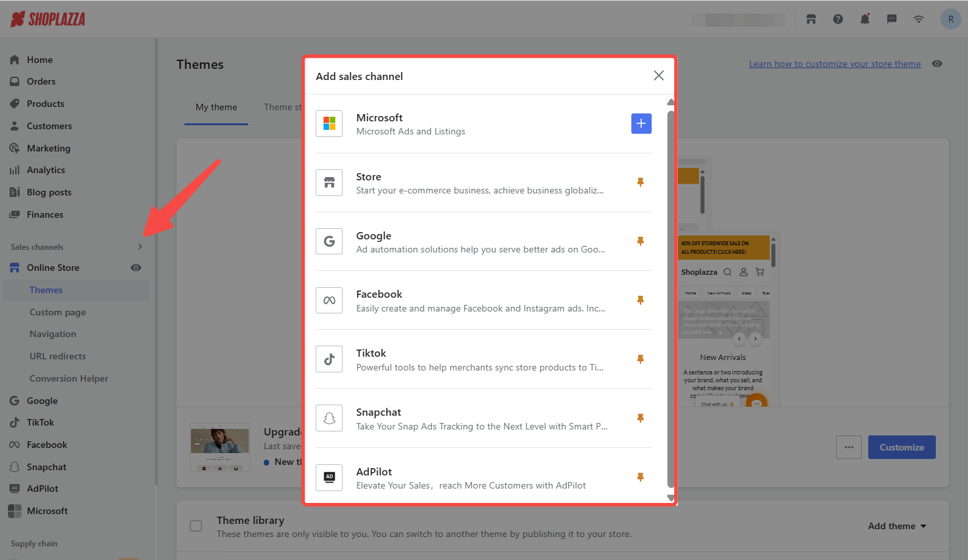
Task: Click the Microsoft logo in dialog
Action: (x=329, y=123)
